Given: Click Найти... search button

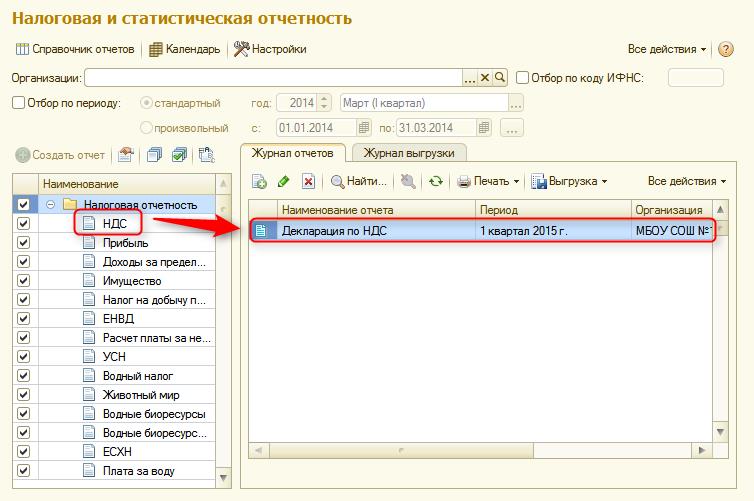Looking at the screenshot, I should tap(359, 181).
